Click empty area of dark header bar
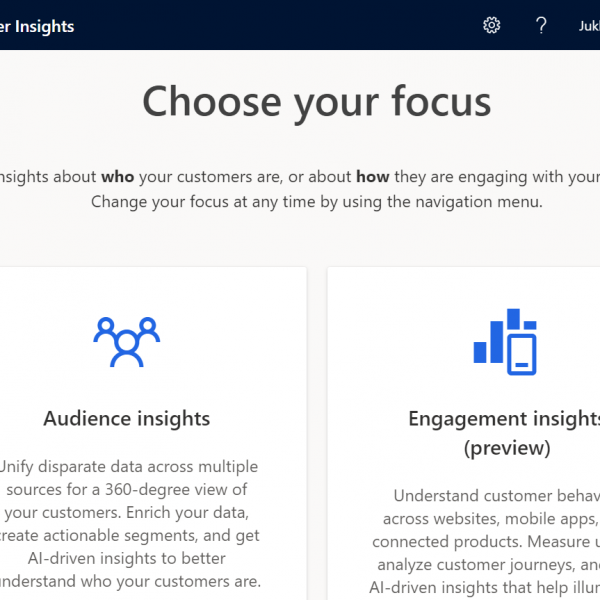 pyautogui.click(x=268, y=25)
